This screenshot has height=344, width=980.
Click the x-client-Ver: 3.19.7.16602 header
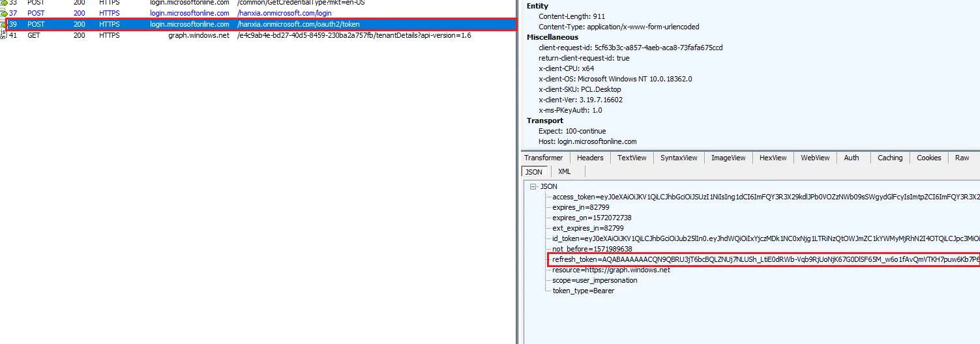coord(580,100)
